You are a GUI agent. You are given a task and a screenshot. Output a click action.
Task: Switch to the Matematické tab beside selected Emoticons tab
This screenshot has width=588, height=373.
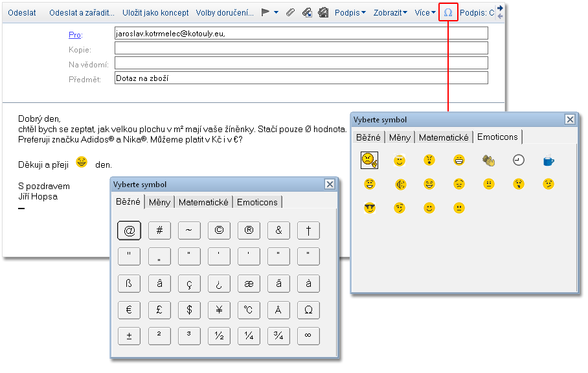point(444,137)
